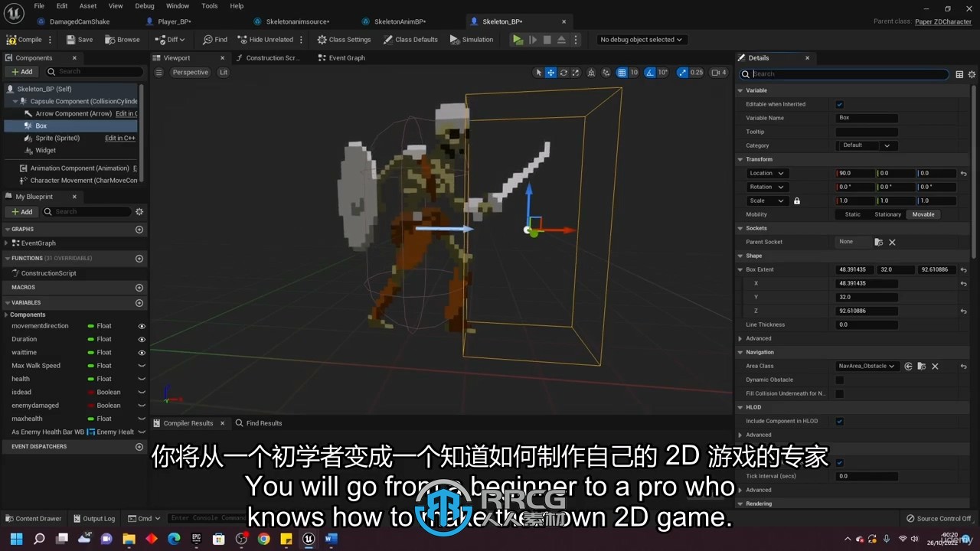Reset Box Extent to default
The width and height of the screenshot is (980, 551).
[964, 269]
